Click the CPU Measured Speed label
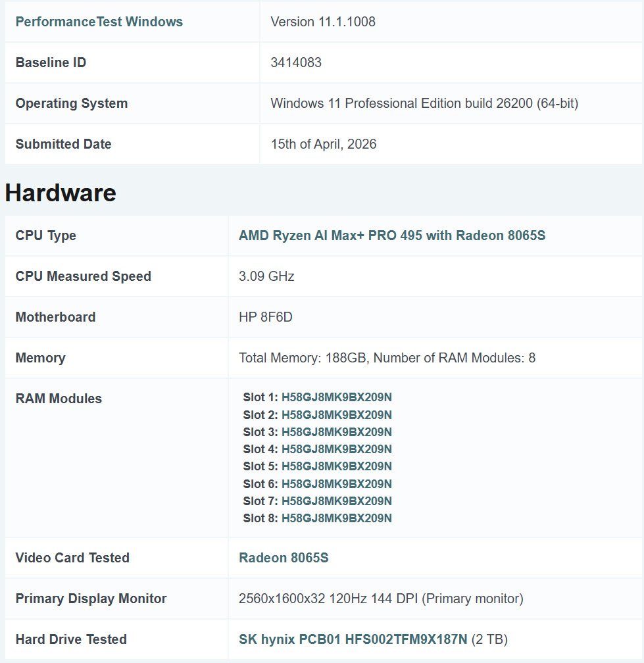 click(84, 276)
